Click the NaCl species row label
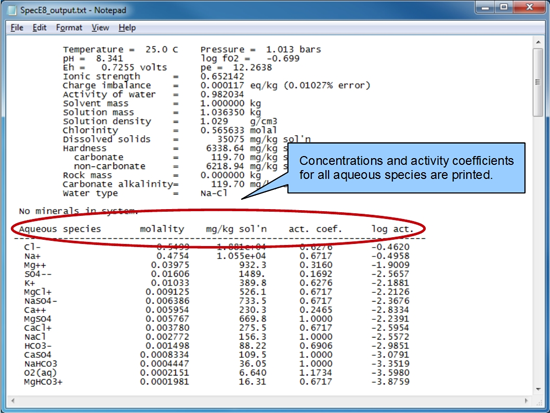The image size is (550, 413). point(35,337)
